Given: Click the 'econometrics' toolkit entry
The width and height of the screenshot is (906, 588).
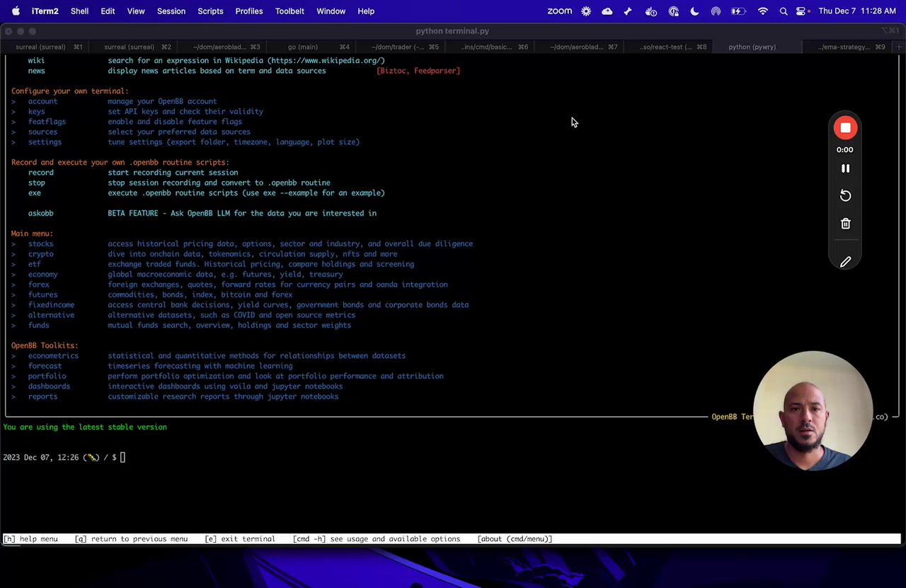Looking at the screenshot, I should (53, 356).
